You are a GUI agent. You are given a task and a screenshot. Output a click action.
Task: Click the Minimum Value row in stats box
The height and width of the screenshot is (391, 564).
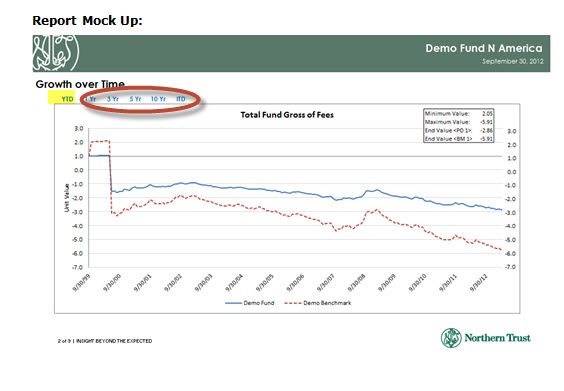click(x=459, y=113)
